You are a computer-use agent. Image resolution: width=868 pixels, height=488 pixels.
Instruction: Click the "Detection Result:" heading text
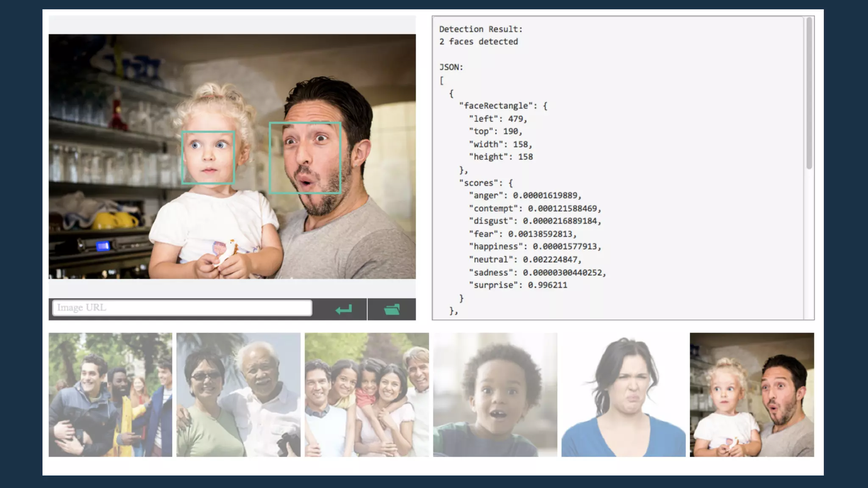coord(481,29)
